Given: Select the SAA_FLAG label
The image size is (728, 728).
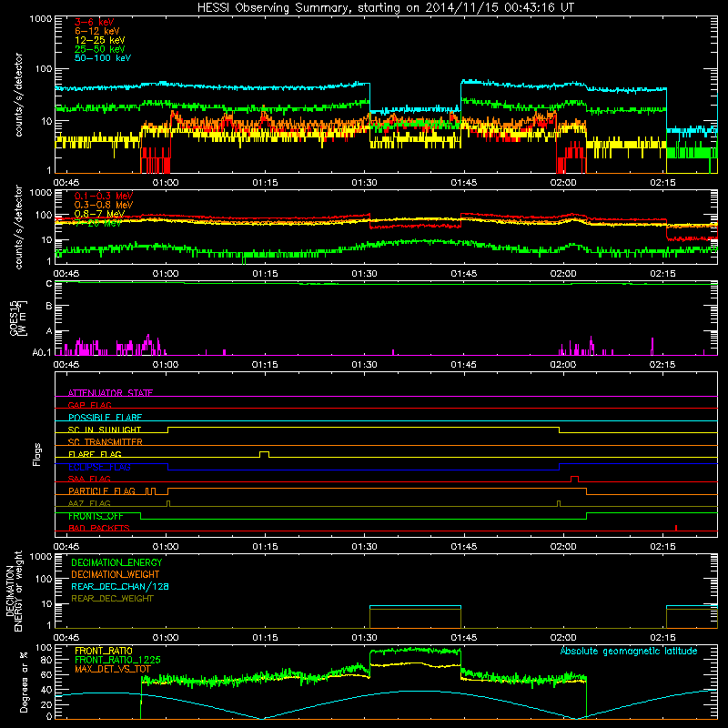Looking at the screenshot, I should [x=89, y=479].
